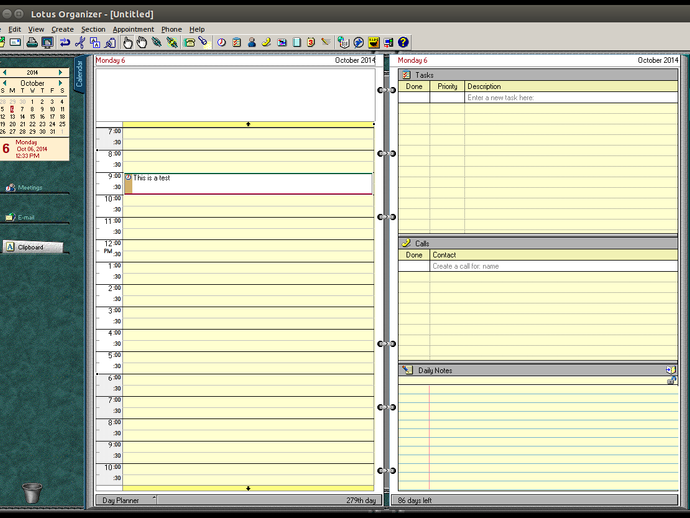
Task: Click the blue globe internet icon
Action: [x=359, y=42]
